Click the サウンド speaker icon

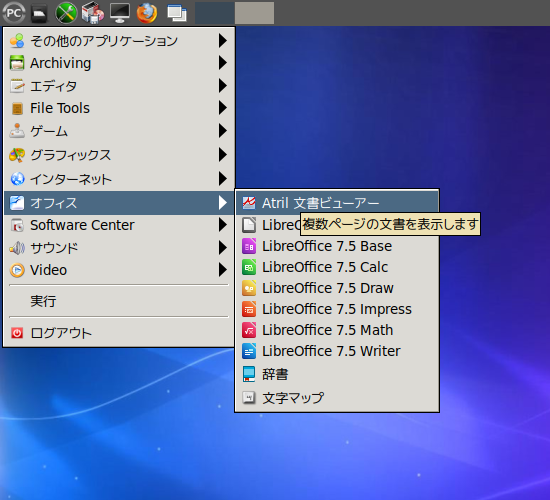coord(17,248)
